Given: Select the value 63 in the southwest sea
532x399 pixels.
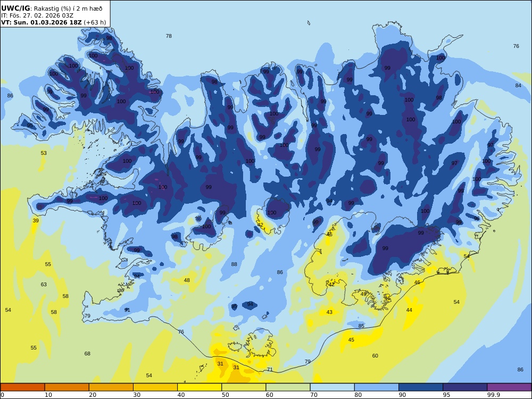Looking at the screenshot, I should coord(44,284).
